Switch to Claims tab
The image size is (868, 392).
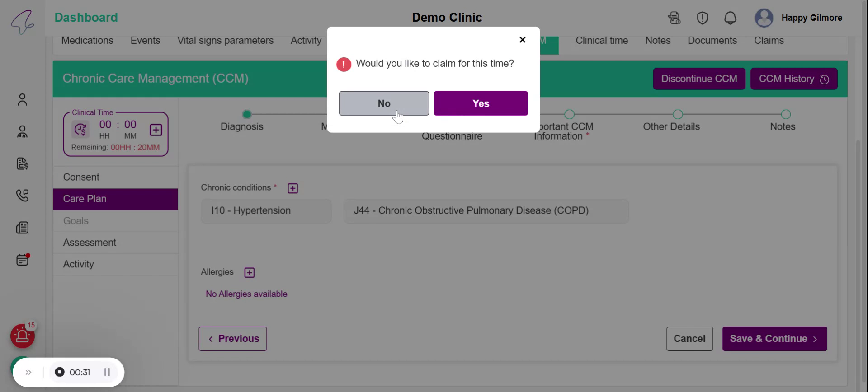769,41
